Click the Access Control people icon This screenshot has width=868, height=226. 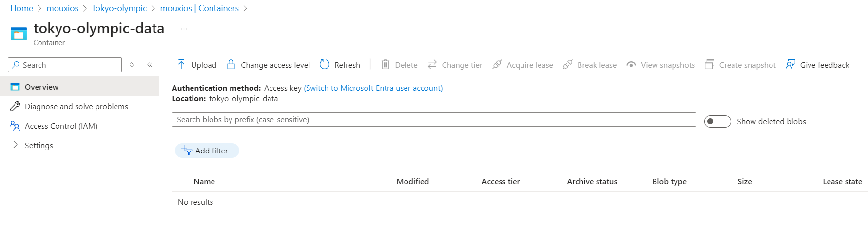pos(15,126)
